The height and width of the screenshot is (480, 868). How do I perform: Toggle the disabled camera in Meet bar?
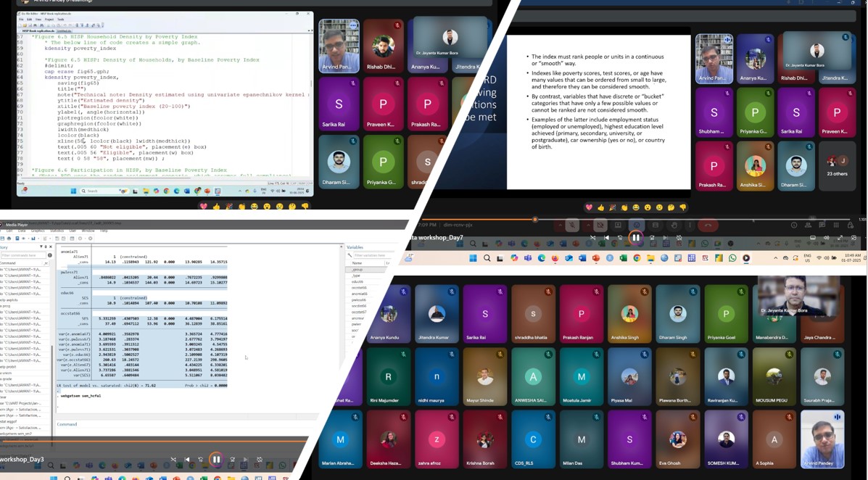coord(600,225)
